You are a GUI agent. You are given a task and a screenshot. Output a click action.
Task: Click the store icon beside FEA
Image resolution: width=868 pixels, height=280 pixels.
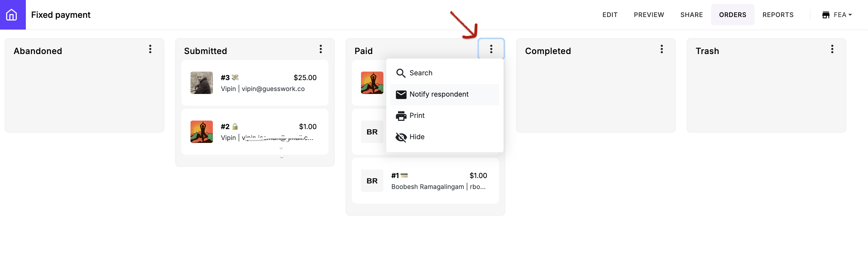pos(826,15)
